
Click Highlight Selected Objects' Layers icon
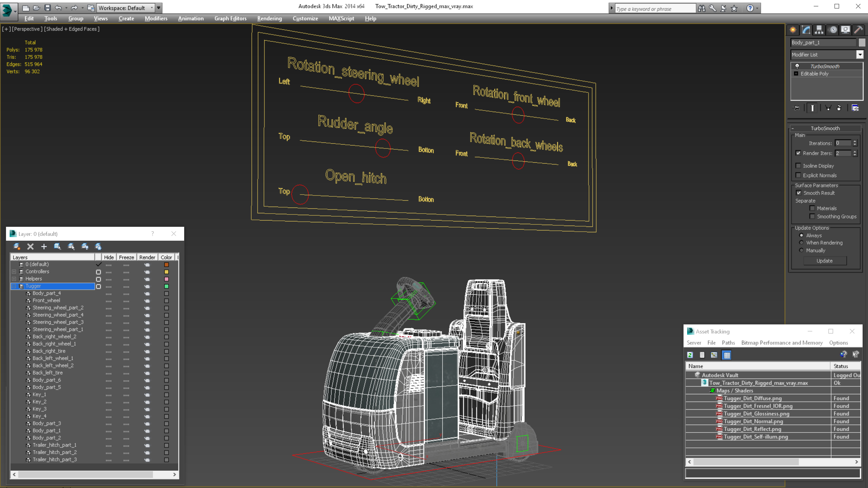click(71, 246)
